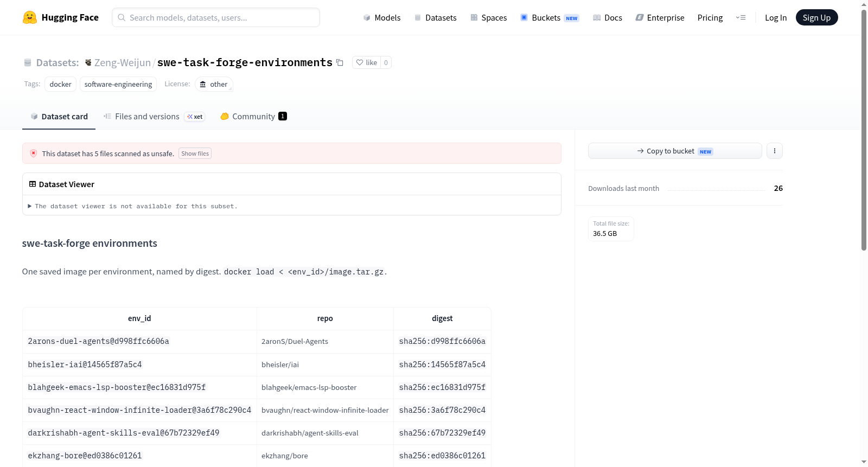Click cell bheisler-iai@14565f87a5c4
Screen dimensions: 868x467
pyautogui.click(x=85, y=364)
